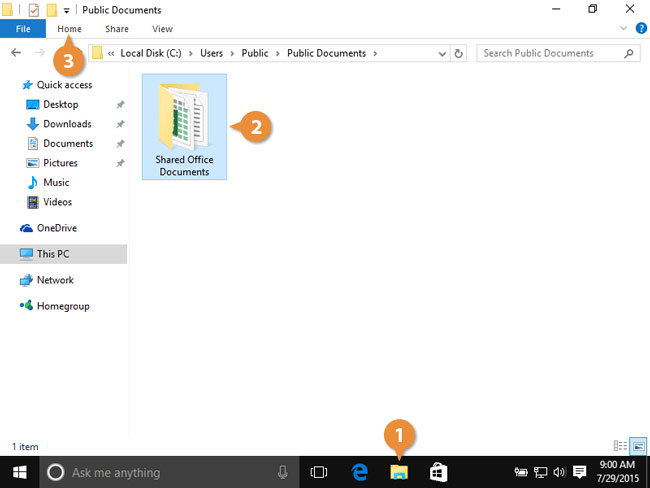Open the Windows Start menu
The width and height of the screenshot is (650, 488).
pyautogui.click(x=19, y=472)
